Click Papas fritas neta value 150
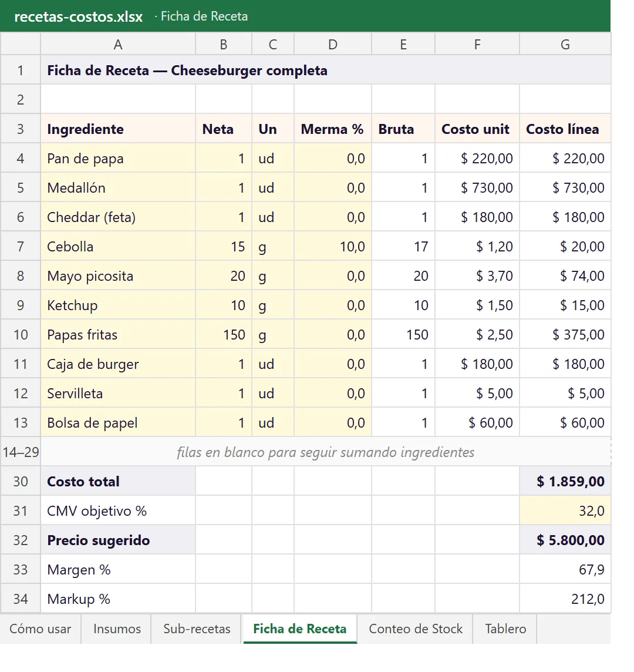634x672 pixels. click(x=224, y=334)
